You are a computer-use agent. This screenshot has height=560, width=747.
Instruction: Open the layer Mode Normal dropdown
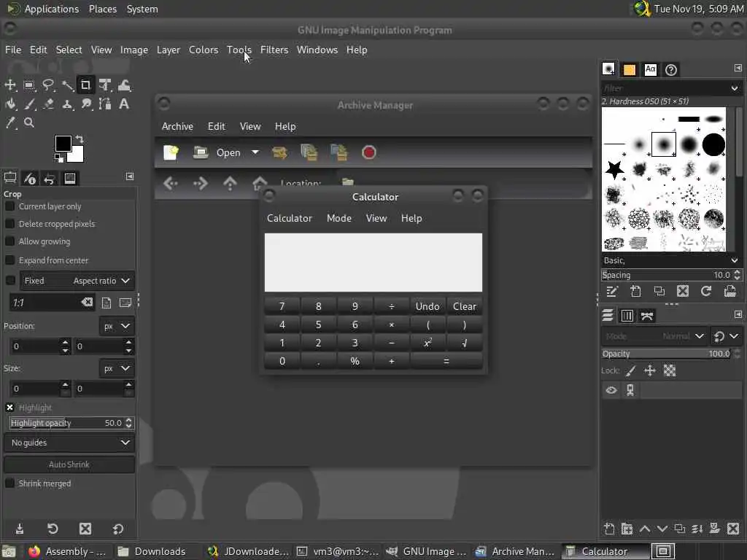click(654, 336)
